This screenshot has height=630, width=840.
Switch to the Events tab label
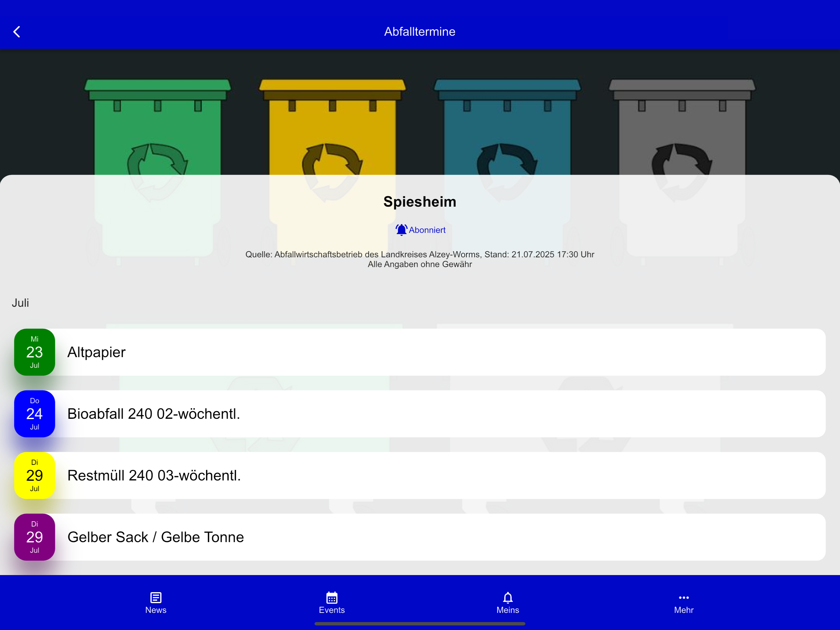point(332,610)
